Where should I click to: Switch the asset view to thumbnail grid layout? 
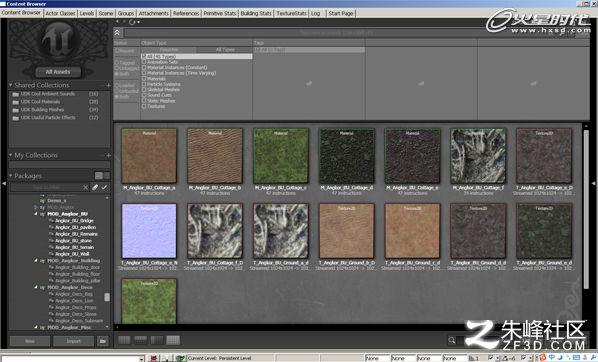173,340
